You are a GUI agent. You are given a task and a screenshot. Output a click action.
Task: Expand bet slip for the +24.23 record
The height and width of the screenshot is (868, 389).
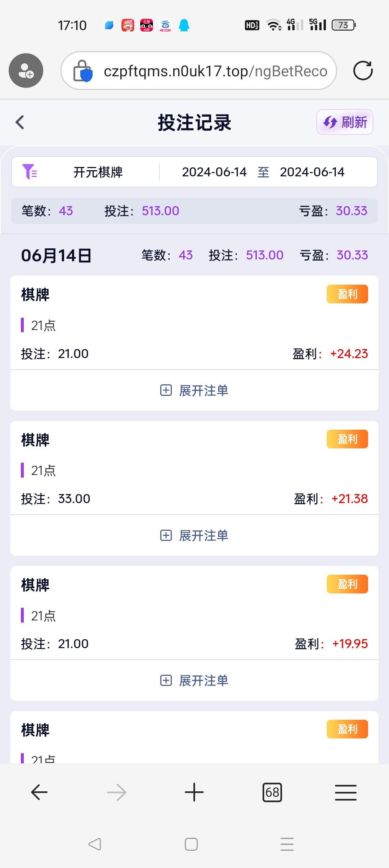click(x=194, y=390)
